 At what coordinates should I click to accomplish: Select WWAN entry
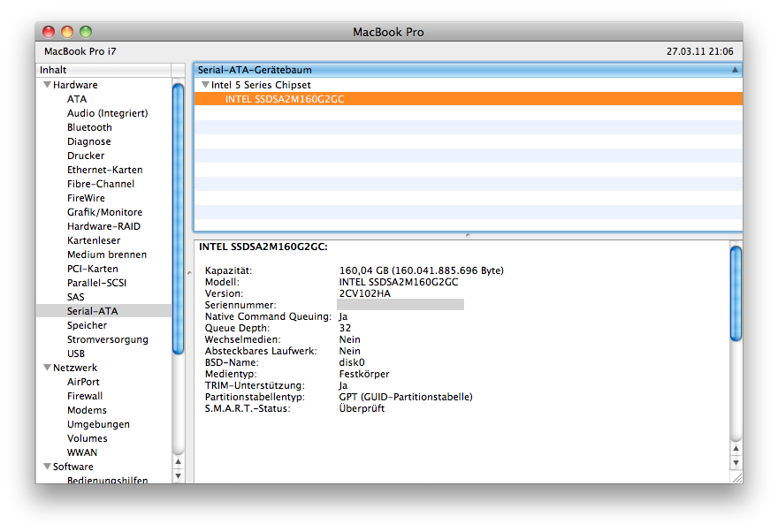[82, 452]
